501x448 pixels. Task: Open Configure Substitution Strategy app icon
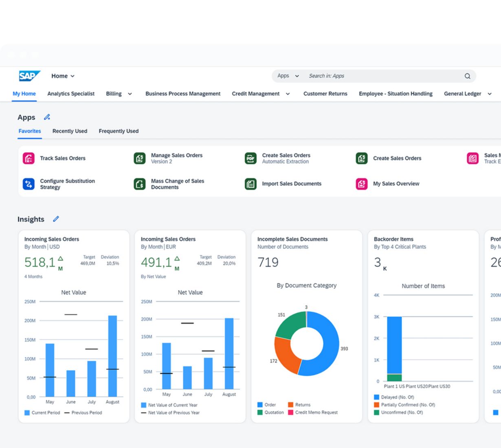[x=29, y=184]
